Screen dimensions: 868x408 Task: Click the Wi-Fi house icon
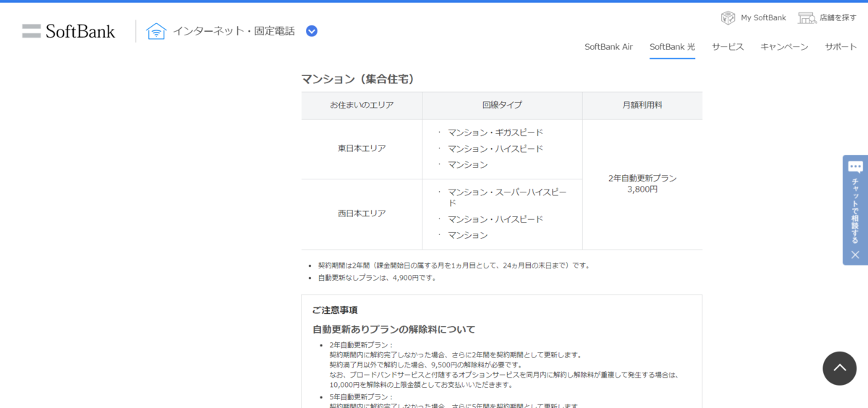click(156, 31)
